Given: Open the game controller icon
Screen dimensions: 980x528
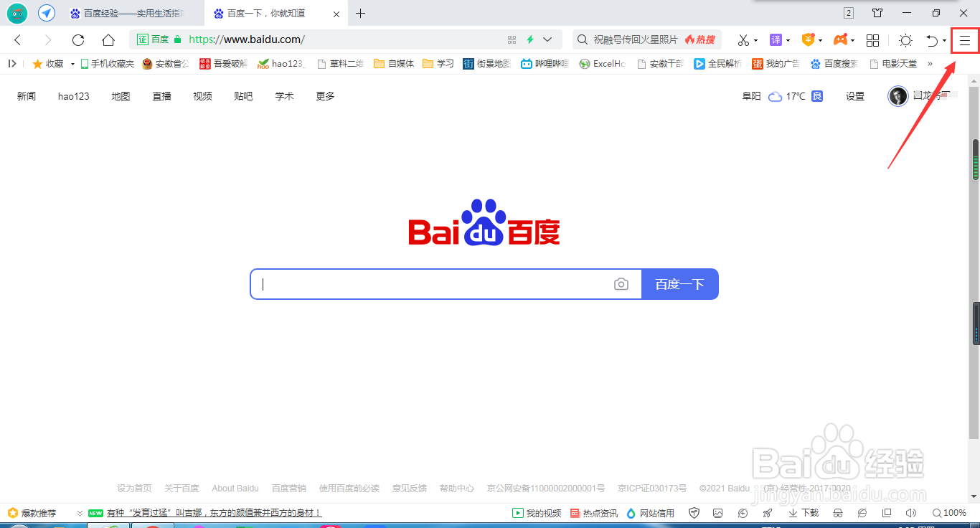Looking at the screenshot, I should tap(840, 40).
